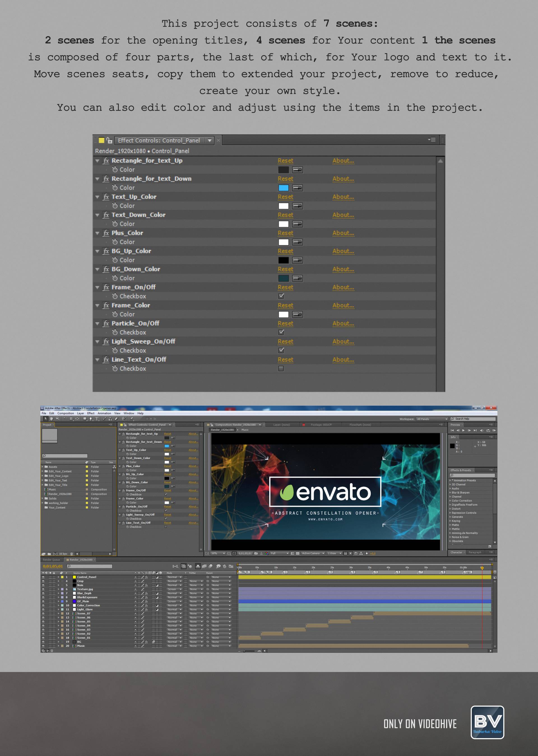The image size is (538, 756).
Task: Click the lock icon beside enlarged Effect Controls tab
Action: click(109, 140)
